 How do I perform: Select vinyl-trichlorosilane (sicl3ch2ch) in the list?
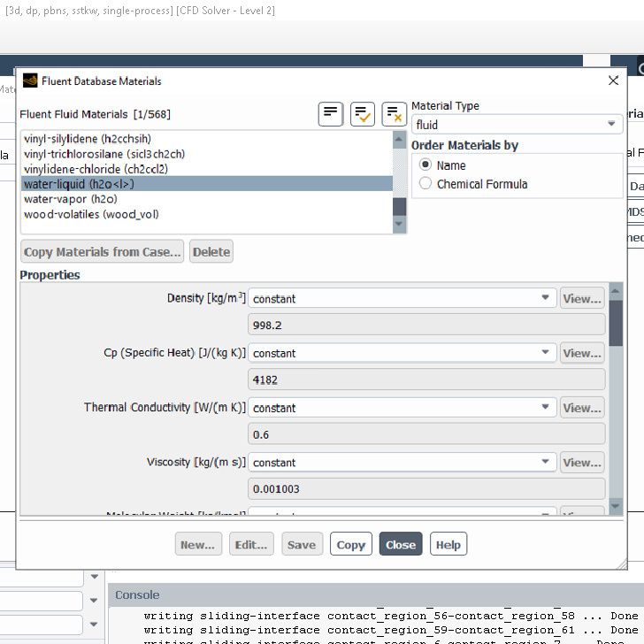pos(207,154)
